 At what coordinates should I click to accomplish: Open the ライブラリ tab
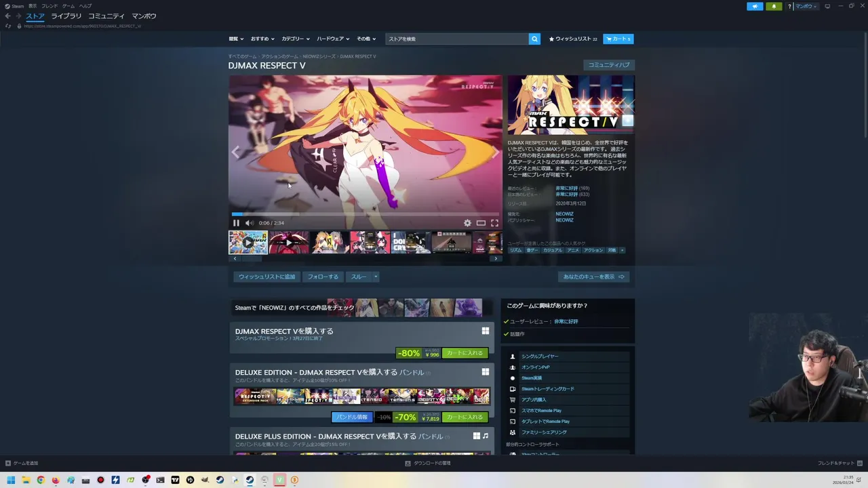pos(66,16)
